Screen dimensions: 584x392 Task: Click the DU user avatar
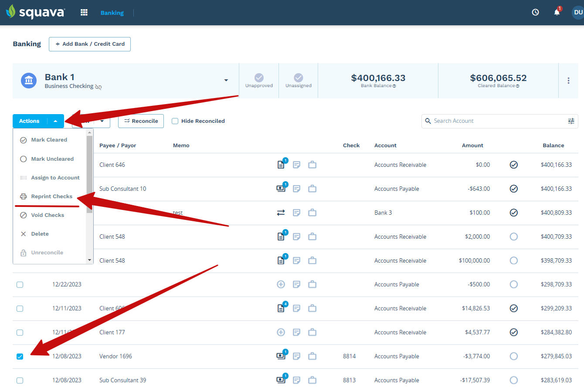[x=578, y=13]
